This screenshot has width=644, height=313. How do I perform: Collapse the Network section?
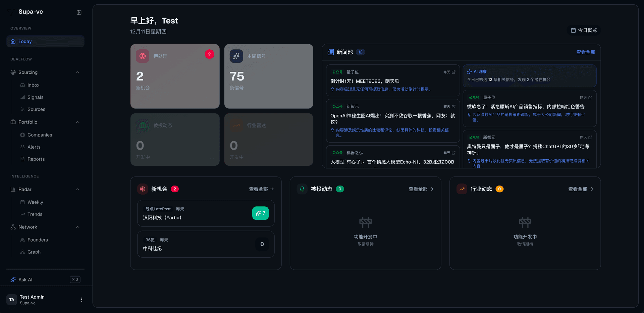[78, 227]
